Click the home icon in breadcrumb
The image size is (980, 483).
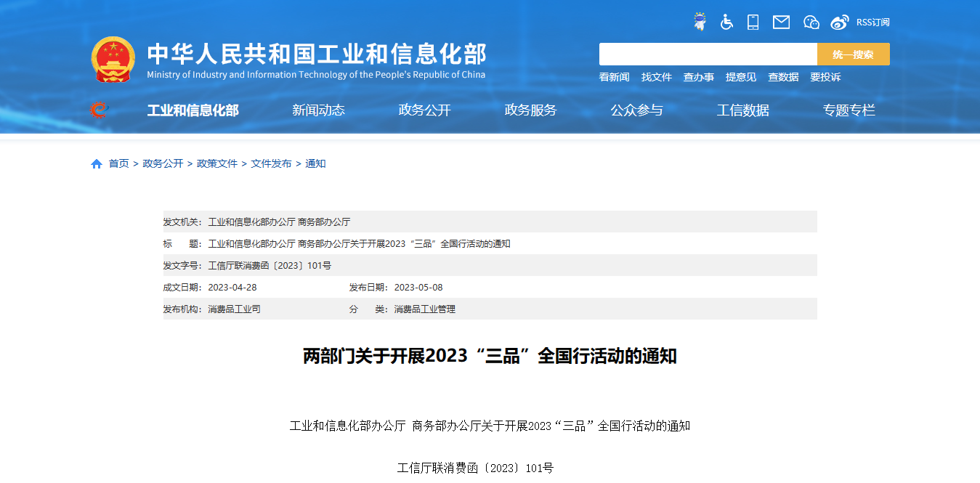click(x=97, y=164)
